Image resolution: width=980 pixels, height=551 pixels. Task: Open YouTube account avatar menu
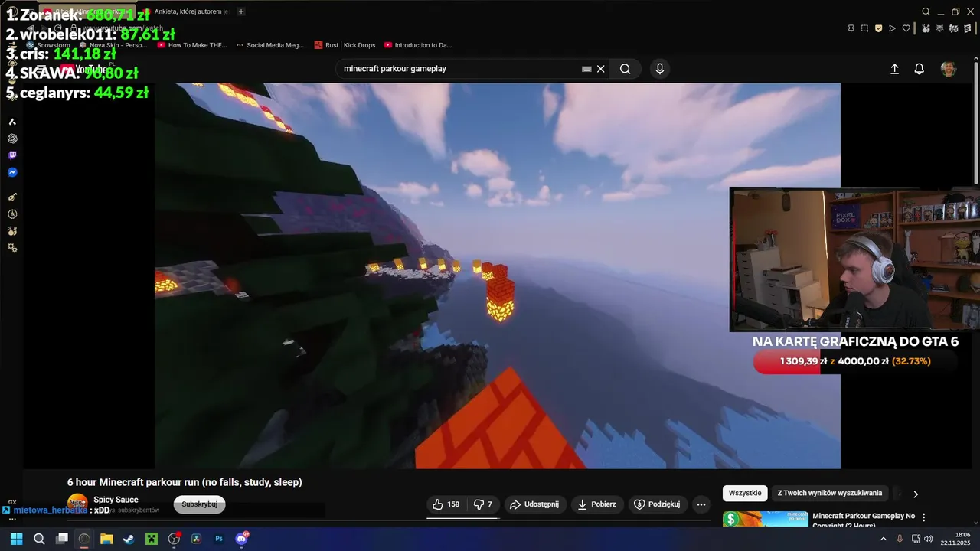pos(949,69)
